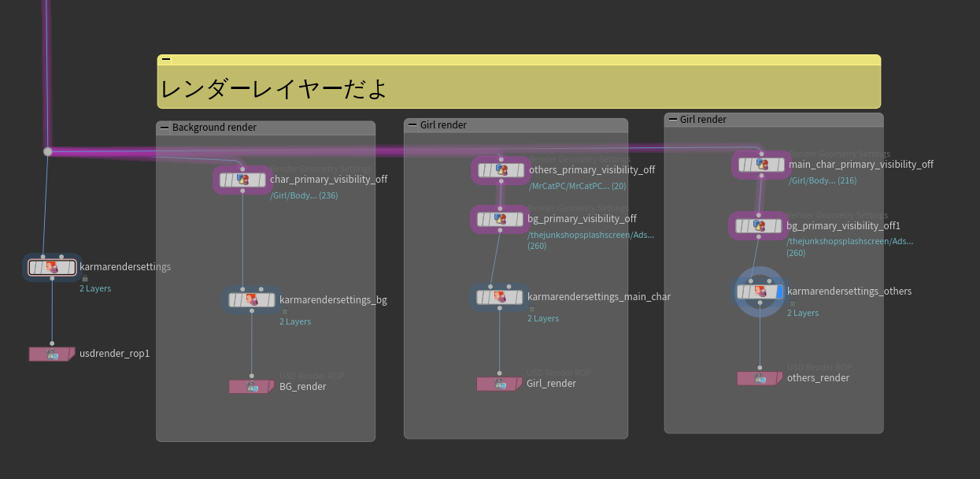The width and height of the screenshot is (980, 479).
Task: Click the karmarendersettings_main_char node name
Action: [x=599, y=297]
